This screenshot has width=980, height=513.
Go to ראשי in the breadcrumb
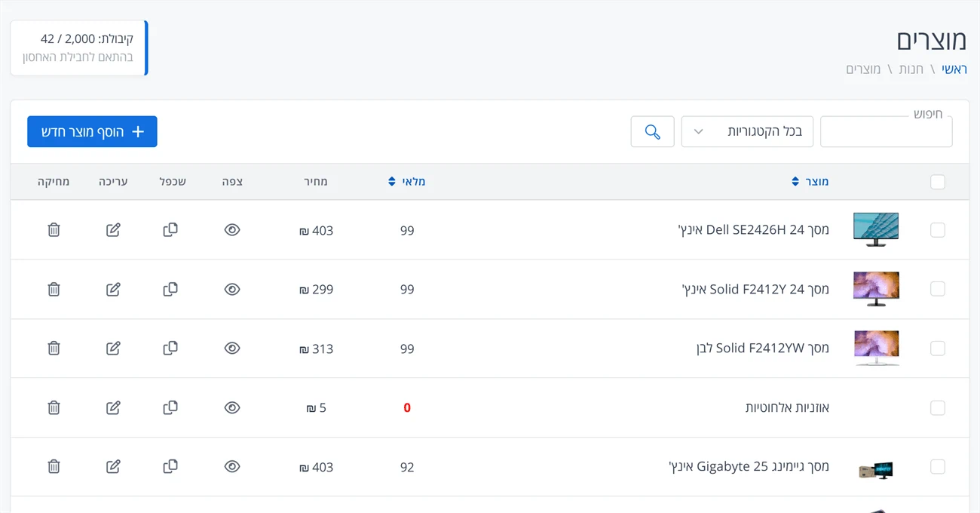tap(954, 69)
